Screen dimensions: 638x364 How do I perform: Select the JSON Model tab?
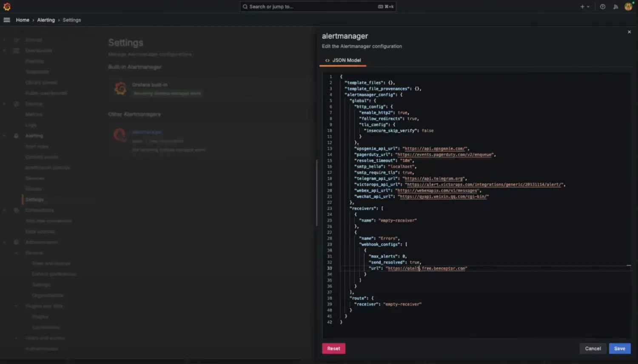click(343, 60)
